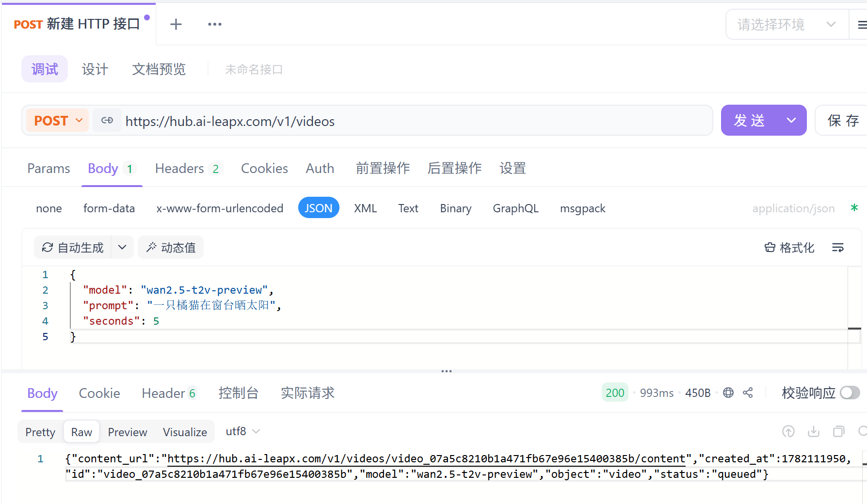Screen dimensions: 867x504
Task: Open the response Body tab
Action: (42, 393)
